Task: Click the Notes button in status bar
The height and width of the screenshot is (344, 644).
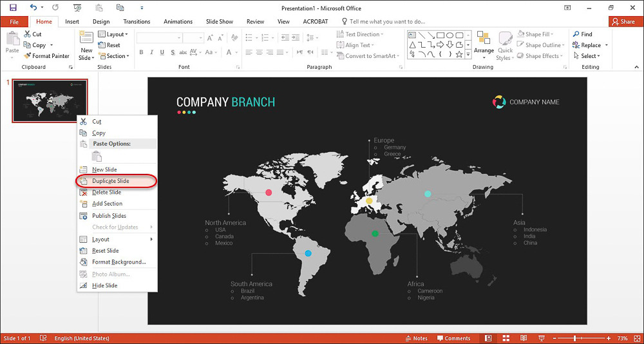Action: click(x=417, y=338)
